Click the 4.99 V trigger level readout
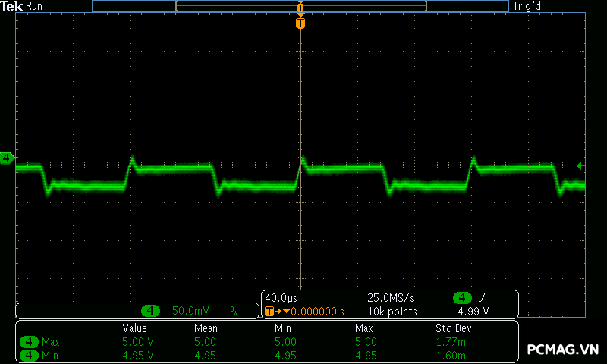Screen dimensions: 607x364 [x=473, y=312]
